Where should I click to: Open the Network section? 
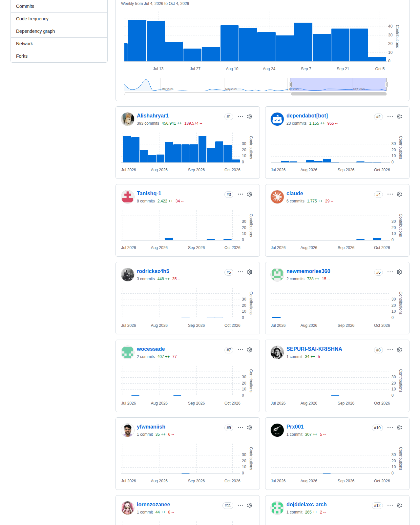(59, 44)
